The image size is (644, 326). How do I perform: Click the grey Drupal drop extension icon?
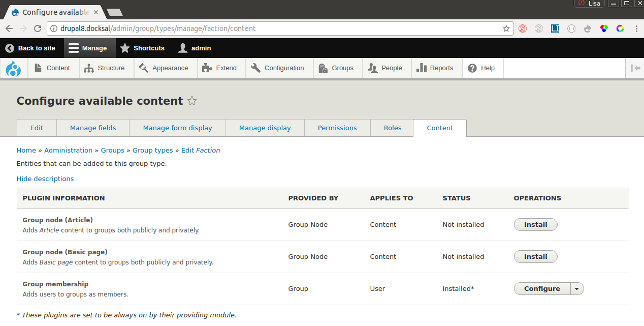588,29
